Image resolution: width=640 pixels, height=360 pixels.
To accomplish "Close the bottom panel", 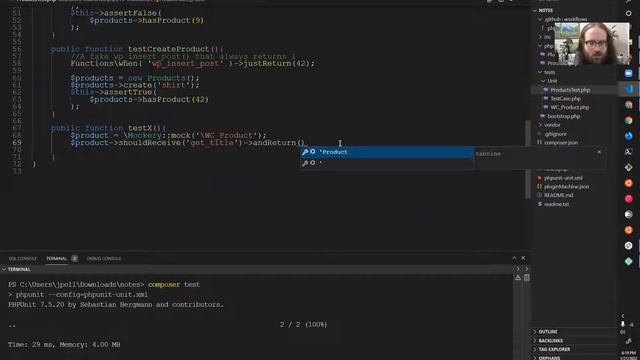I will [x=523, y=258].
